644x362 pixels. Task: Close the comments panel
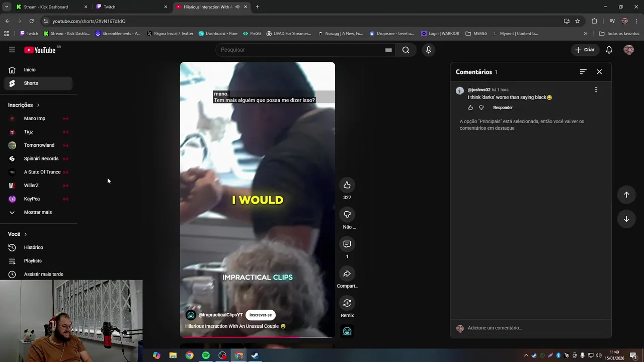pyautogui.click(x=599, y=72)
